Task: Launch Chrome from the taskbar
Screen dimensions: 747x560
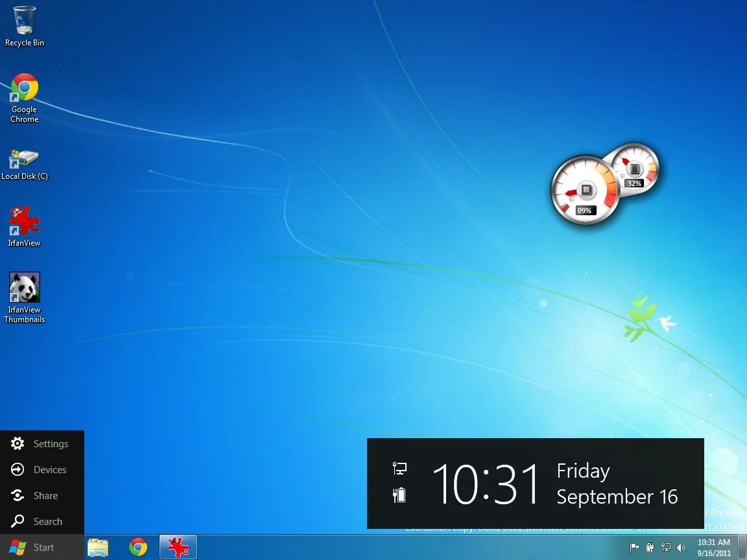Action: tap(138, 548)
